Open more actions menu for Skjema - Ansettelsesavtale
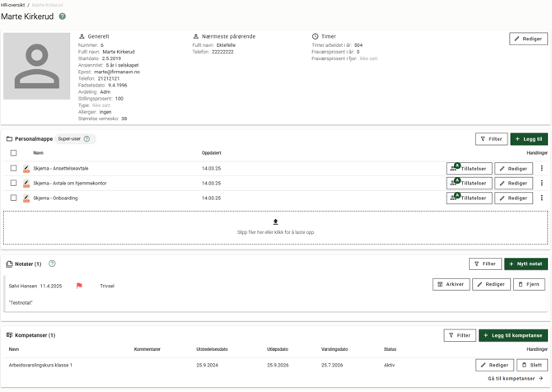The width and height of the screenshot is (552, 392). coord(541,169)
